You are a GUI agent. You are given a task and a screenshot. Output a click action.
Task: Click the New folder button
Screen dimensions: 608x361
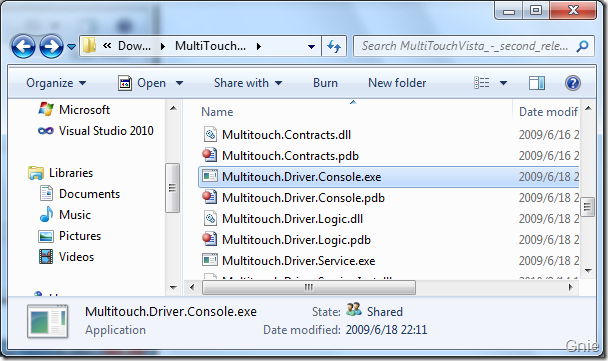[x=397, y=83]
